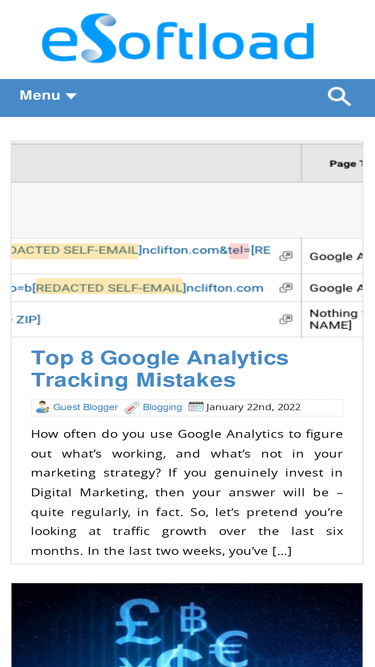Viewport: 375px width, 667px height.
Task: Open the analytics table featured image
Action: [187, 239]
